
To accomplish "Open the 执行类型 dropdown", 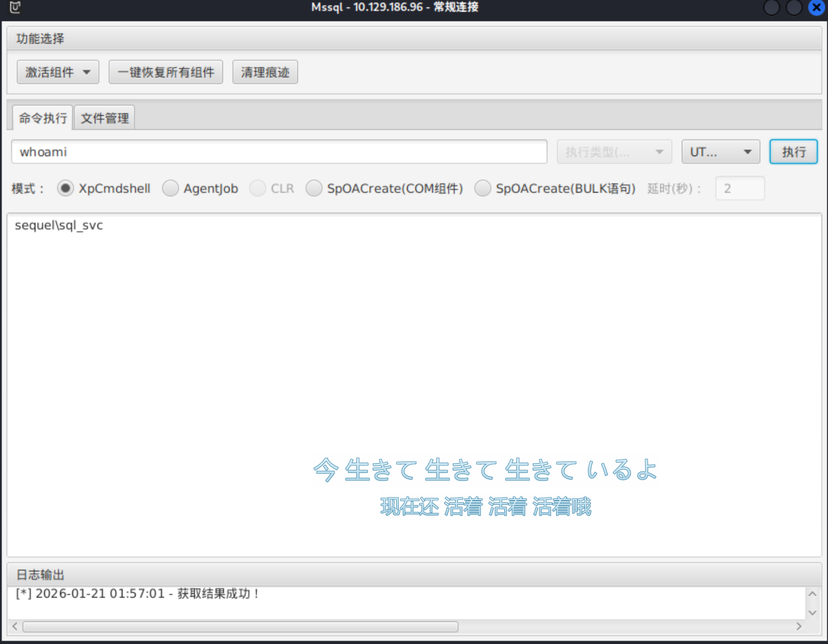I will (x=614, y=152).
